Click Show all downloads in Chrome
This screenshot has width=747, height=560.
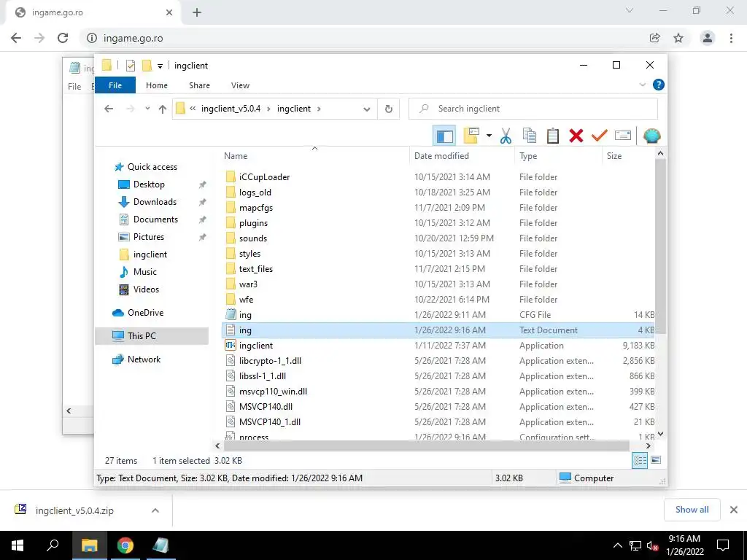pyautogui.click(x=692, y=510)
